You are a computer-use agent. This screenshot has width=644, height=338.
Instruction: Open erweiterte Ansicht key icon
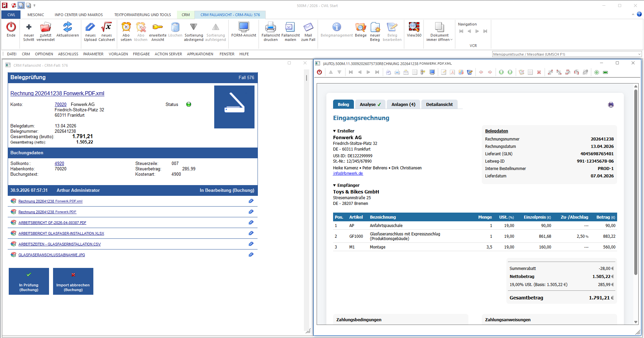click(x=157, y=27)
